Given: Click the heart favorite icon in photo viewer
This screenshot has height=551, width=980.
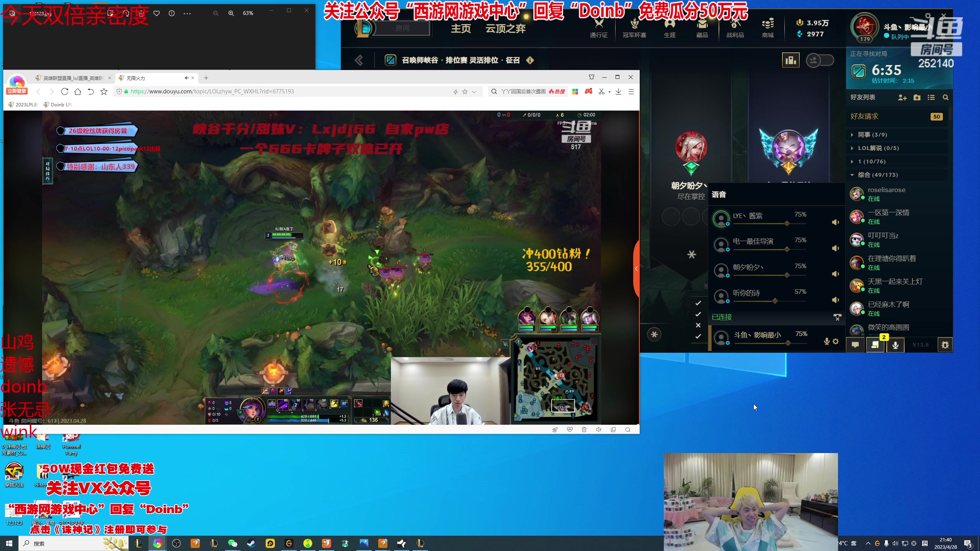Looking at the screenshot, I should (x=157, y=13).
